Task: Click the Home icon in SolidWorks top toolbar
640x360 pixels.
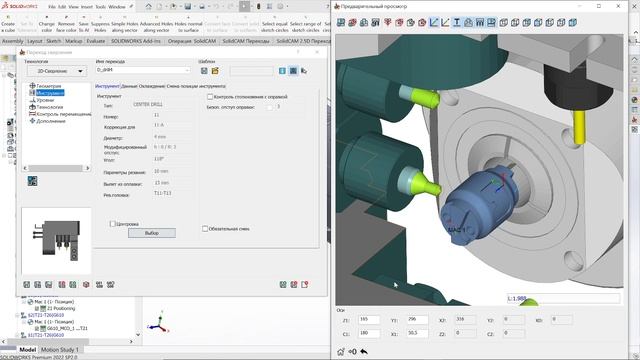Action: (x=148, y=7)
